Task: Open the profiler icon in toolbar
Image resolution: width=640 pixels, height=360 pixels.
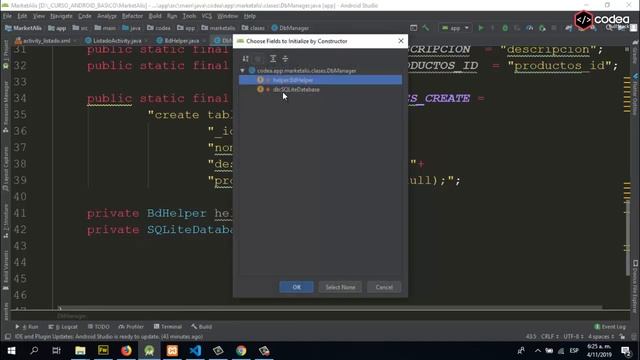Action: pyautogui.click(x=529, y=28)
